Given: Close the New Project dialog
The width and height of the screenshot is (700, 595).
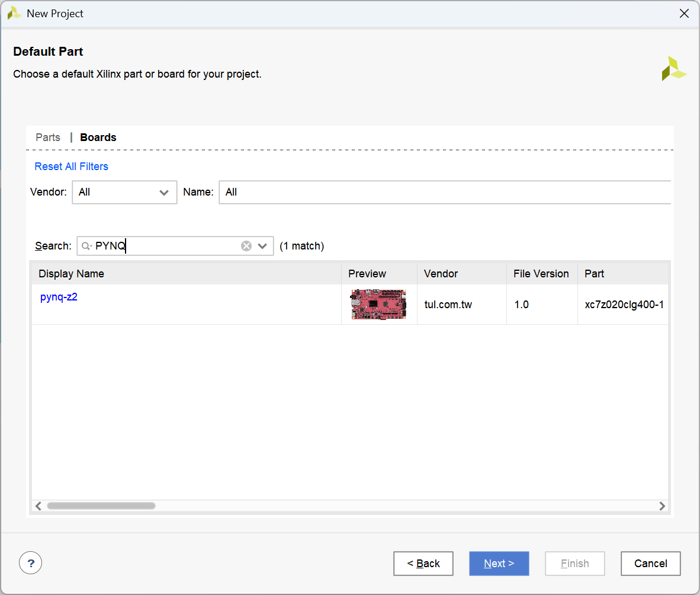Looking at the screenshot, I should (x=684, y=14).
